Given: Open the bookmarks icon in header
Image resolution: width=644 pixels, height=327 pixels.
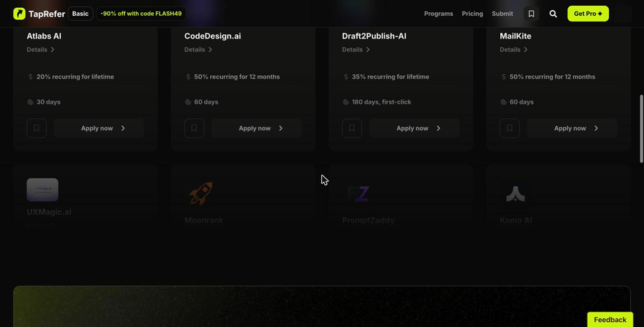Looking at the screenshot, I should pos(531,14).
